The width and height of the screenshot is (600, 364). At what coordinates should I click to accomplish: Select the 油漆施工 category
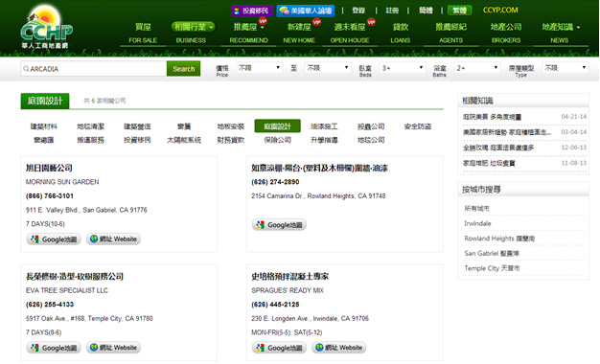coord(324,126)
